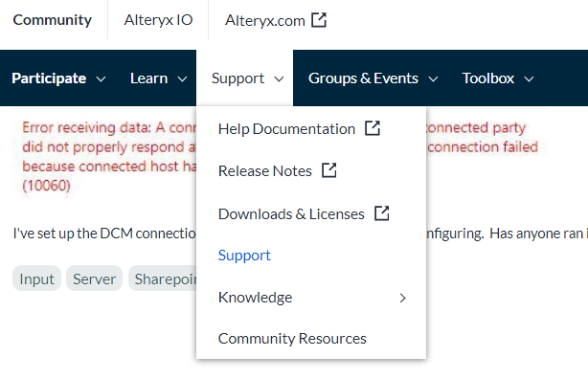Click the Help Documentation external-link icon
This screenshot has height=379, width=588.
(x=373, y=128)
